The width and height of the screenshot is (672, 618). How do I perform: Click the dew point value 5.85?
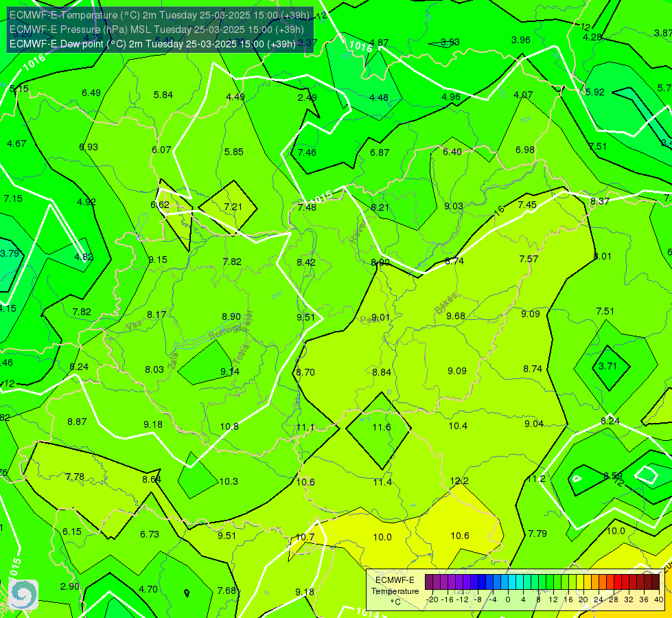point(233,152)
